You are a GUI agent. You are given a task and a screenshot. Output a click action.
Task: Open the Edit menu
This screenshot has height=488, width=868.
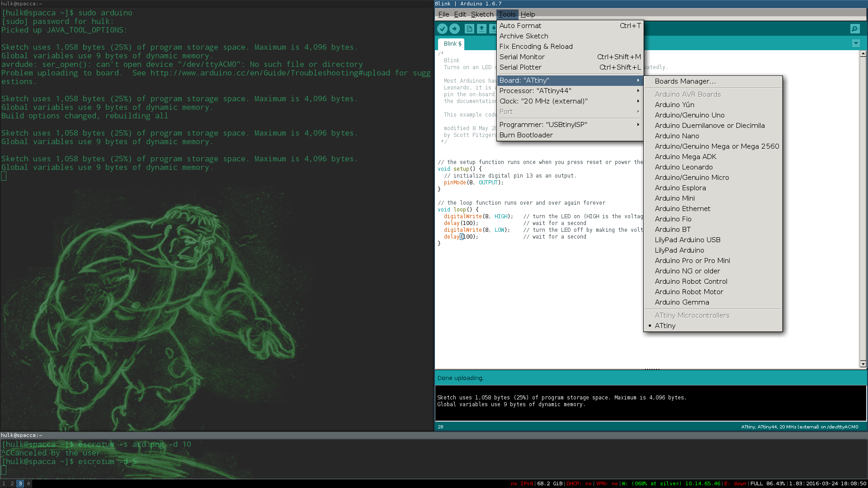pos(460,14)
